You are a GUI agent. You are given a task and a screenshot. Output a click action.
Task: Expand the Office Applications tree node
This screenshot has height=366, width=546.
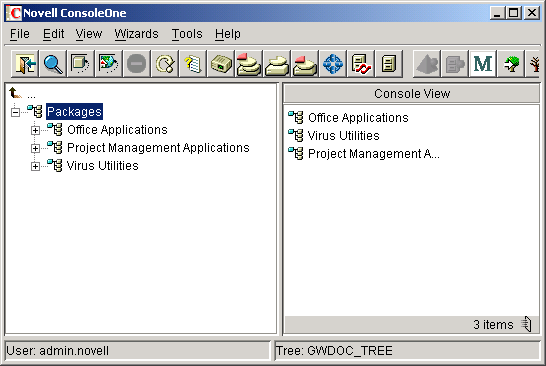click(x=35, y=130)
